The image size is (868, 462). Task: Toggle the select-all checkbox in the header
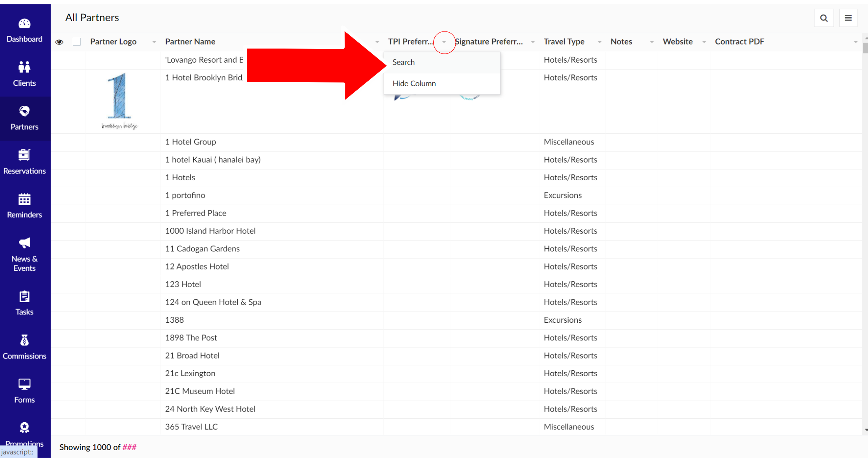coord(77,42)
